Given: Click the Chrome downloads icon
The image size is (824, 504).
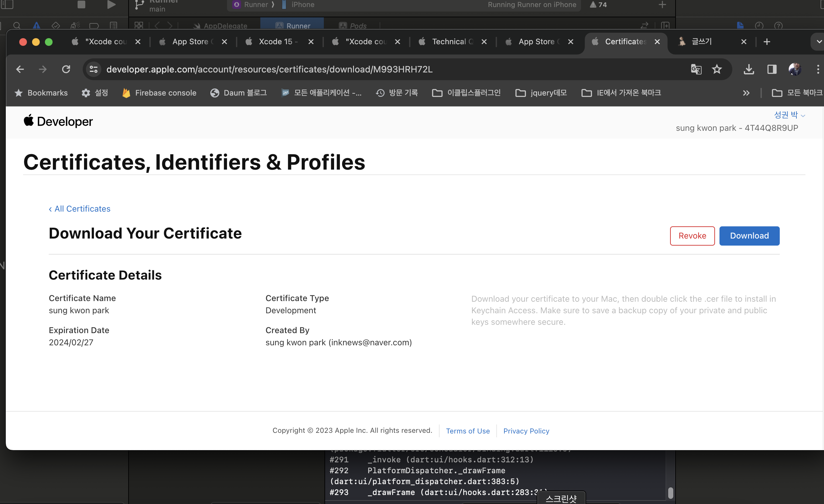Looking at the screenshot, I should pyautogui.click(x=749, y=69).
